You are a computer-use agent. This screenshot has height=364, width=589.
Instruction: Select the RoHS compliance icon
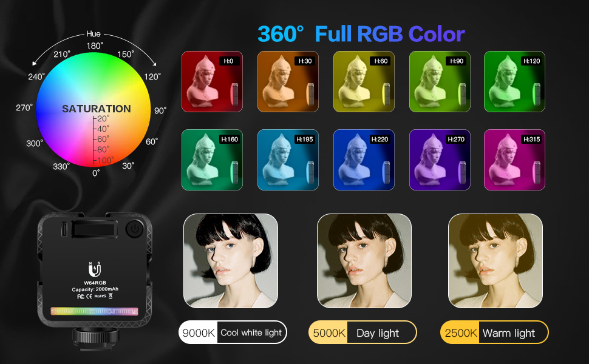(100, 297)
